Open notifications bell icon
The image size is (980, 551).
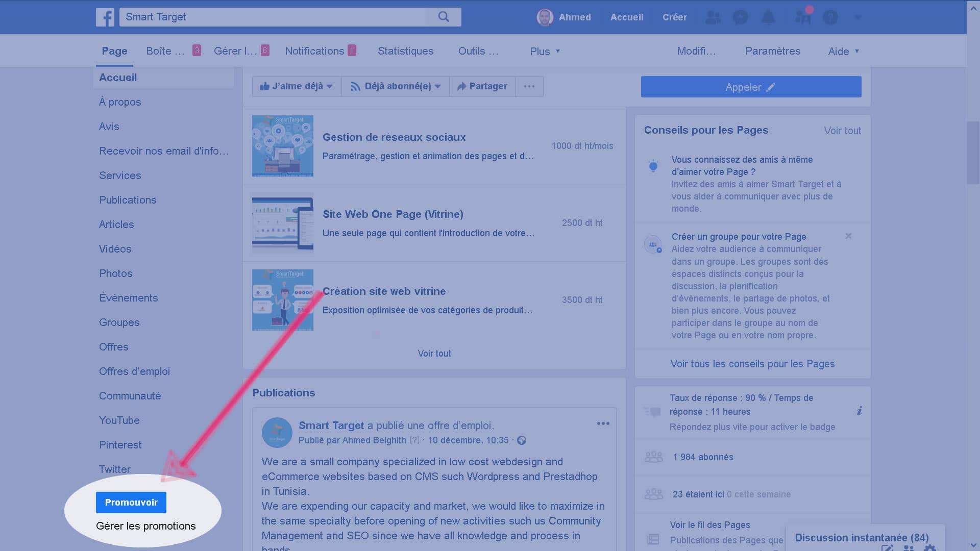click(768, 17)
